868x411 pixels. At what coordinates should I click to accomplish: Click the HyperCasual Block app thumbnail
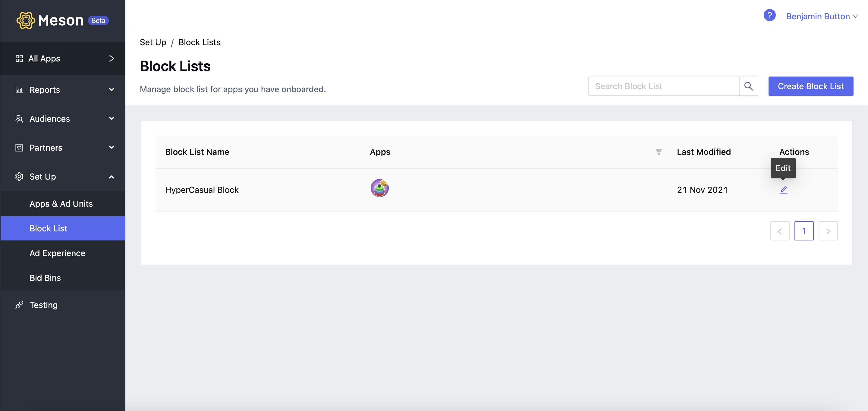click(380, 188)
